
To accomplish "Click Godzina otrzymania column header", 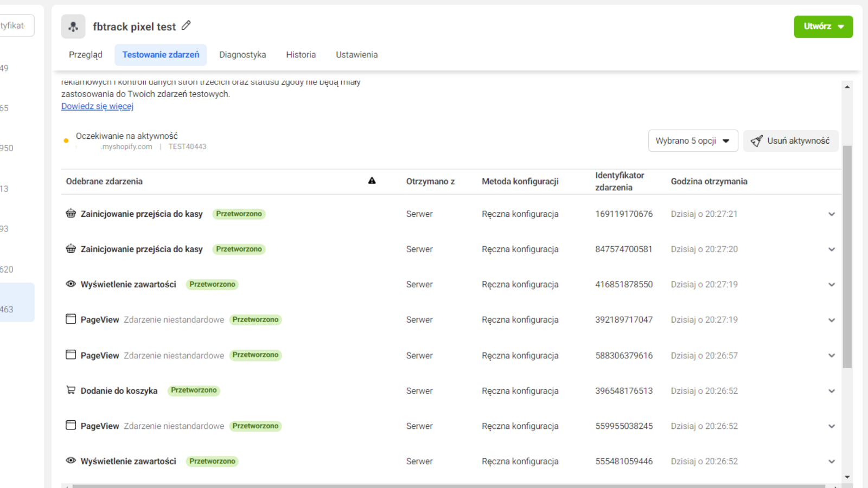I will point(709,182).
